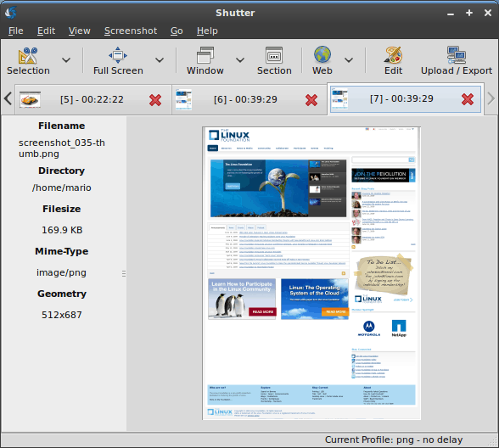499x448 pixels.
Task: Click the car thumbnail on tab [5]
Action: point(30,99)
